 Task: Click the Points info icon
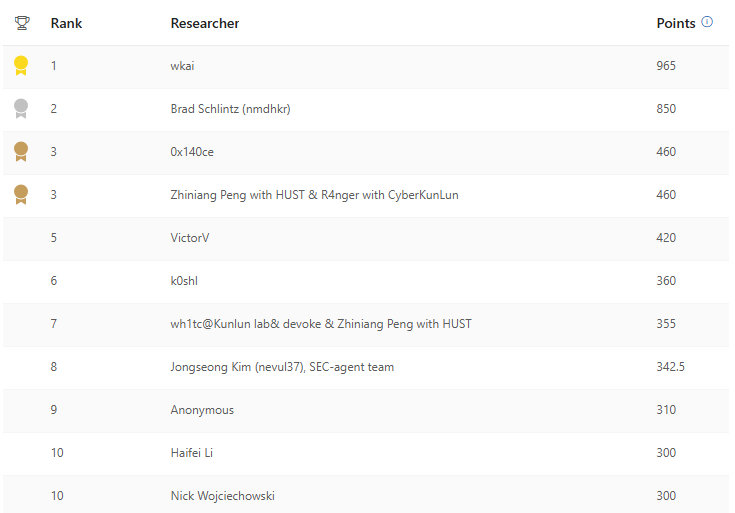(707, 22)
